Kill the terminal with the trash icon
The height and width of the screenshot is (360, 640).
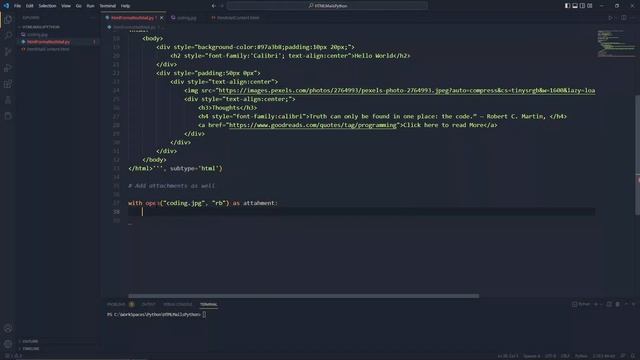click(617, 304)
